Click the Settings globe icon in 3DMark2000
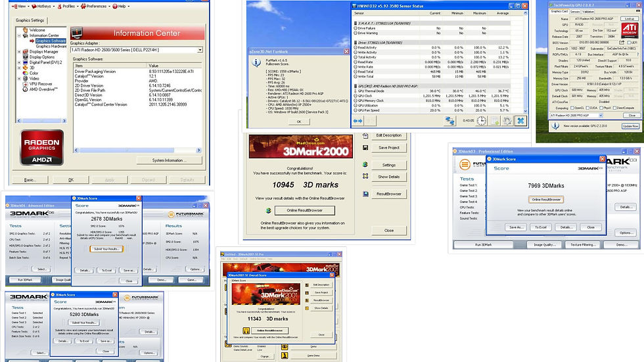 (365, 165)
